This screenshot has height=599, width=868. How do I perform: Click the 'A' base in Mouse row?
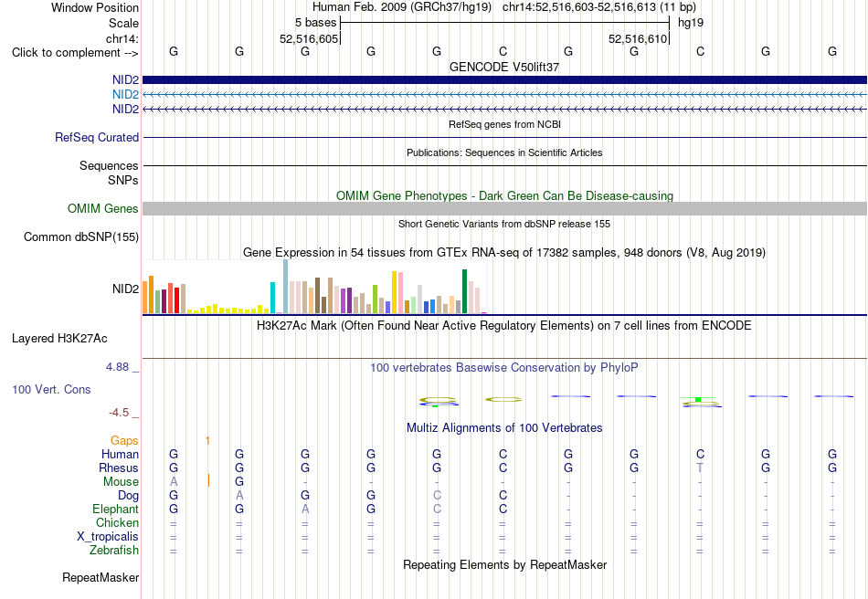tap(174, 482)
